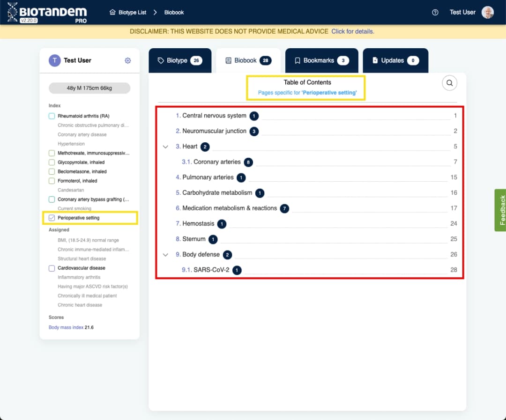Open the Bookmarks tab
Screen dimensions: 506x420
click(x=321, y=60)
